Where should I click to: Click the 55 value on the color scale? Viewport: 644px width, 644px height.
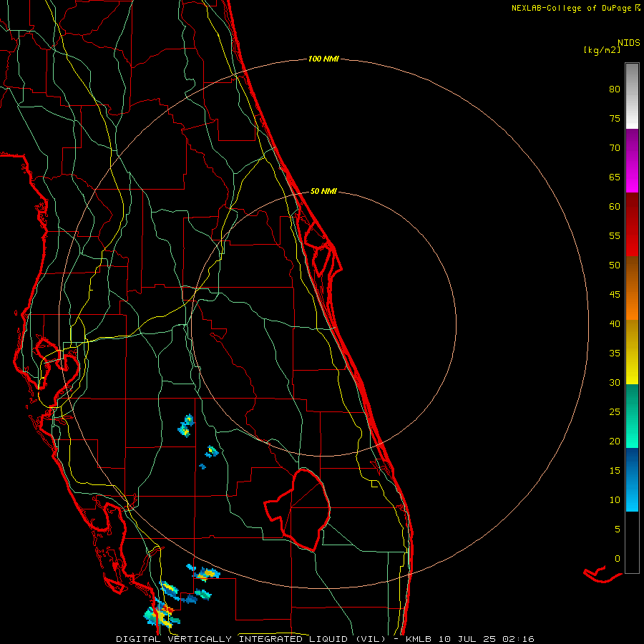pyautogui.click(x=615, y=235)
